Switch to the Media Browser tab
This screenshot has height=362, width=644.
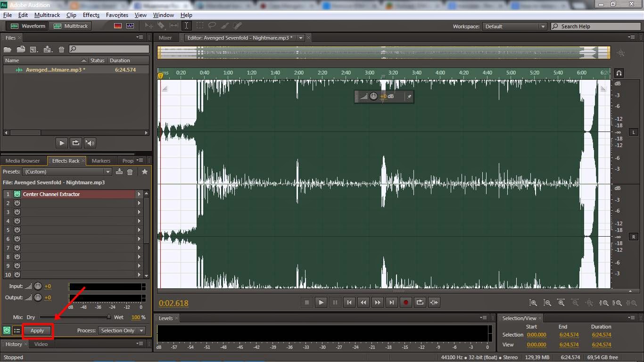coord(23,161)
